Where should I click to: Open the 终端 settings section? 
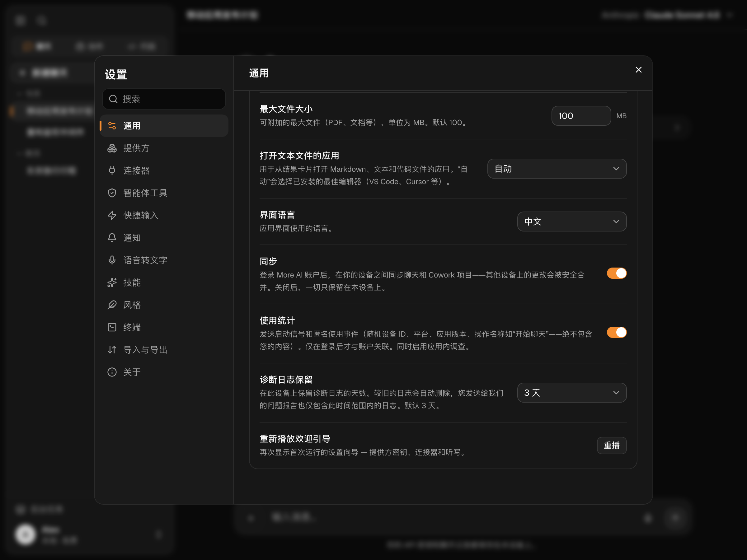tap(164, 327)
